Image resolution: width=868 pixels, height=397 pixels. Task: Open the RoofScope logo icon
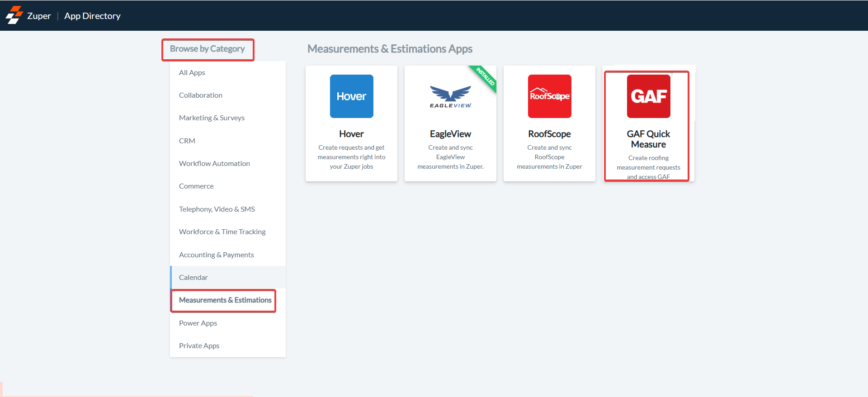click(x=550, y=96)
